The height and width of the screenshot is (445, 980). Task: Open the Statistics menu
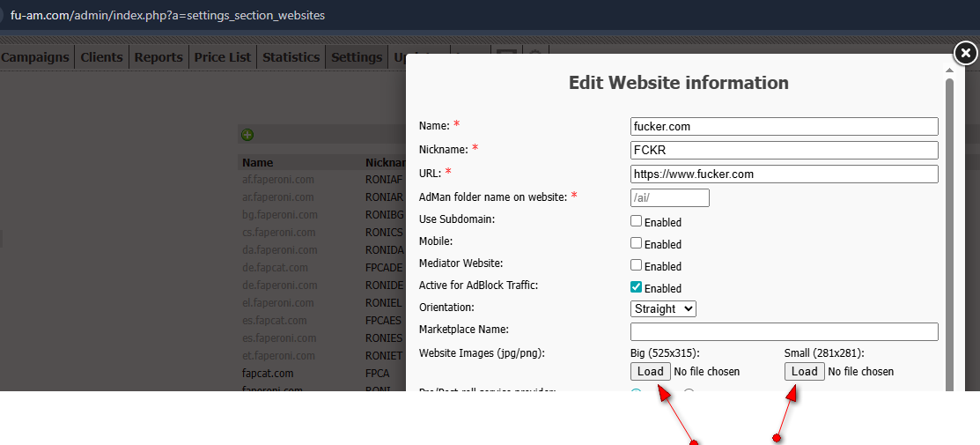tap(291, 57)
